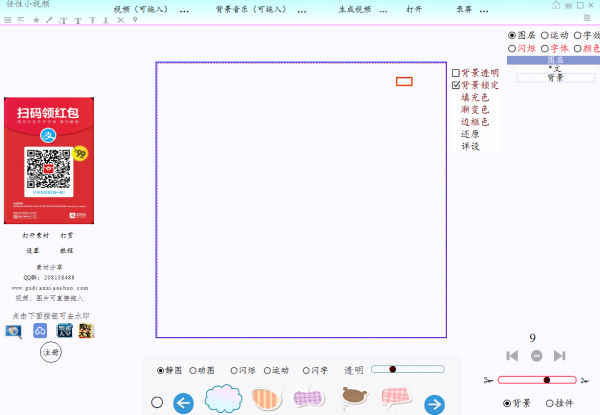
Task: Click 填充色 fill color option
Action: click(475, 97)
